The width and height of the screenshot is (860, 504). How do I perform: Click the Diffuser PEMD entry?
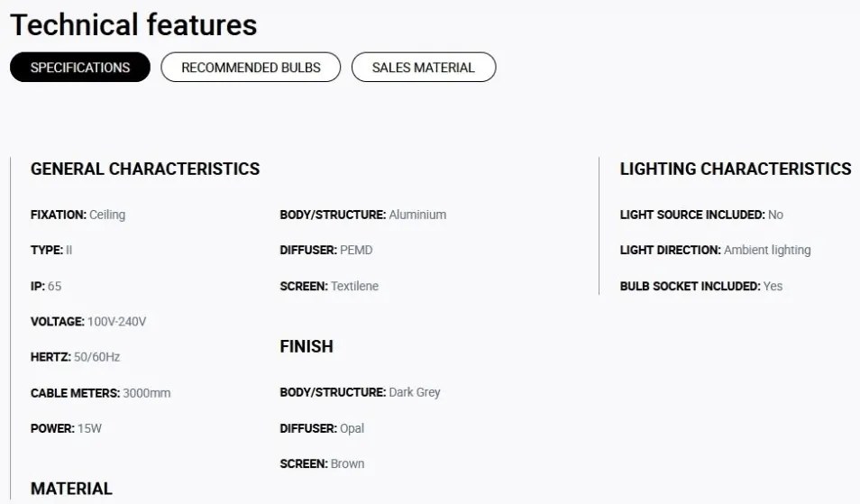(326, 250)
